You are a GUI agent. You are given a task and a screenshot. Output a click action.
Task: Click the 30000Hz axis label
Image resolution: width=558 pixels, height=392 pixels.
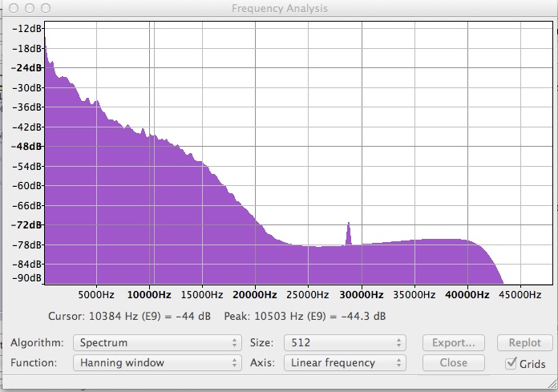click(x=362, y=295)
